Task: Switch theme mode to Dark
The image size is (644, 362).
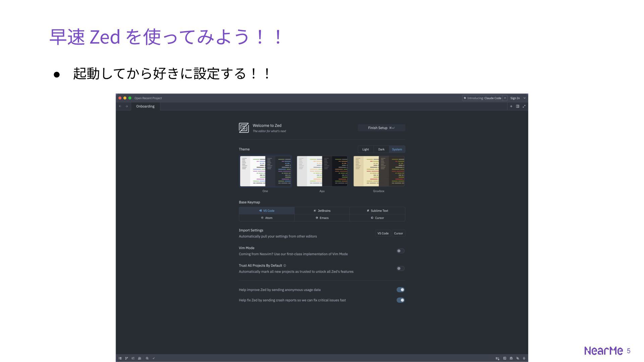Action: [381, 149]
